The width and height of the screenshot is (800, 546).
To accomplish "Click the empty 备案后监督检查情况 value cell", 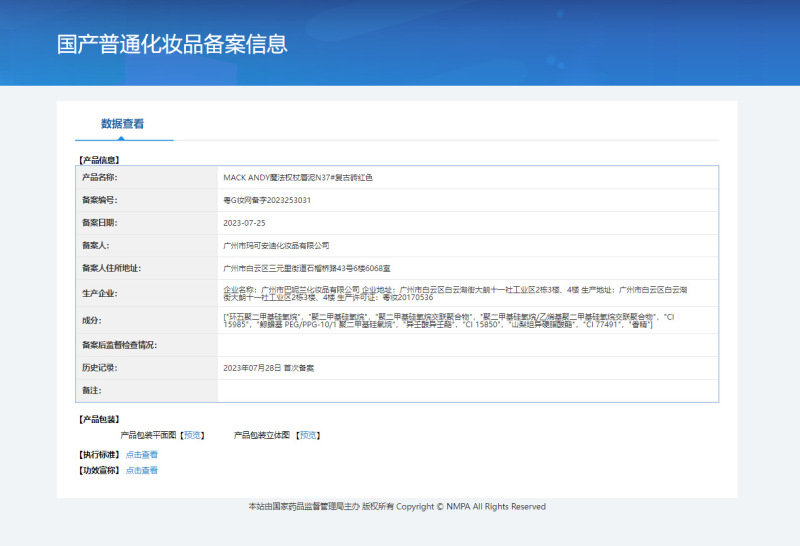I will coord(468,345).
